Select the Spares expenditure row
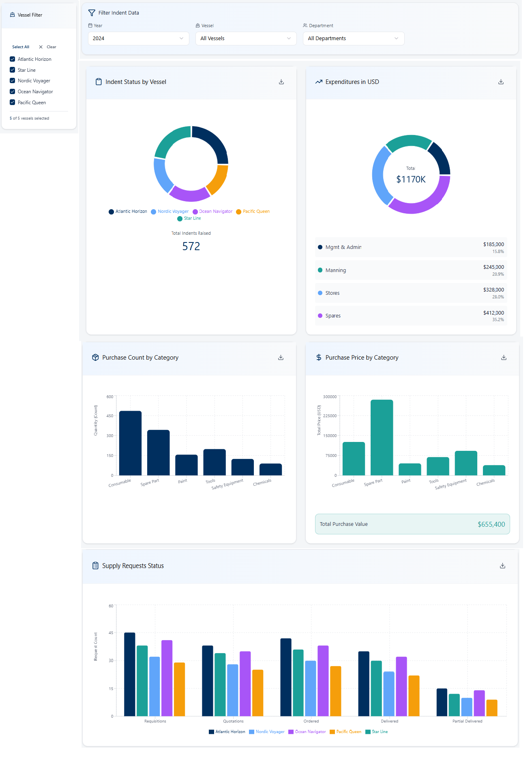This screenshot has width=532, height=759. click(410, 316)
